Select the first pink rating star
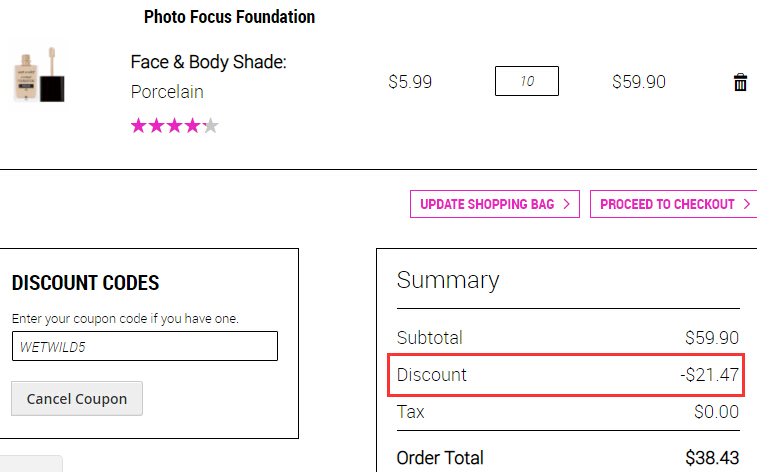The height and width of the screenshot is (472, 757). pyautogui.click(x=139, y=126)
